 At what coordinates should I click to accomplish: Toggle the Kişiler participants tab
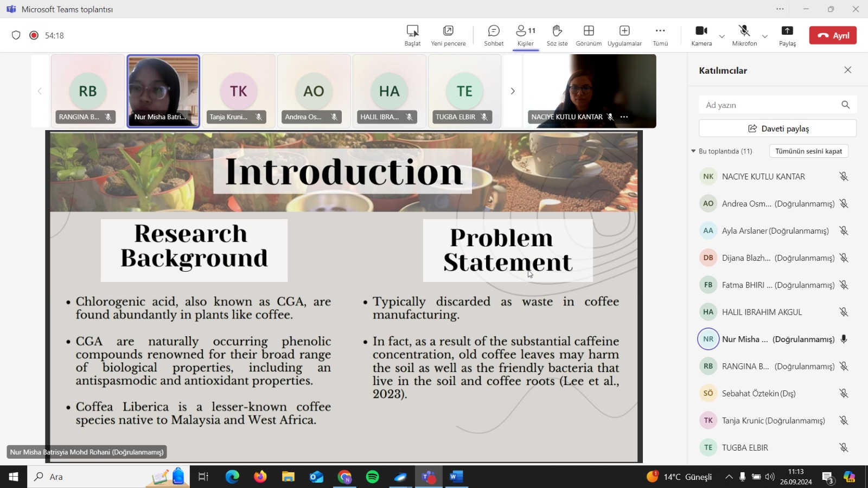(x=525, y=35)
